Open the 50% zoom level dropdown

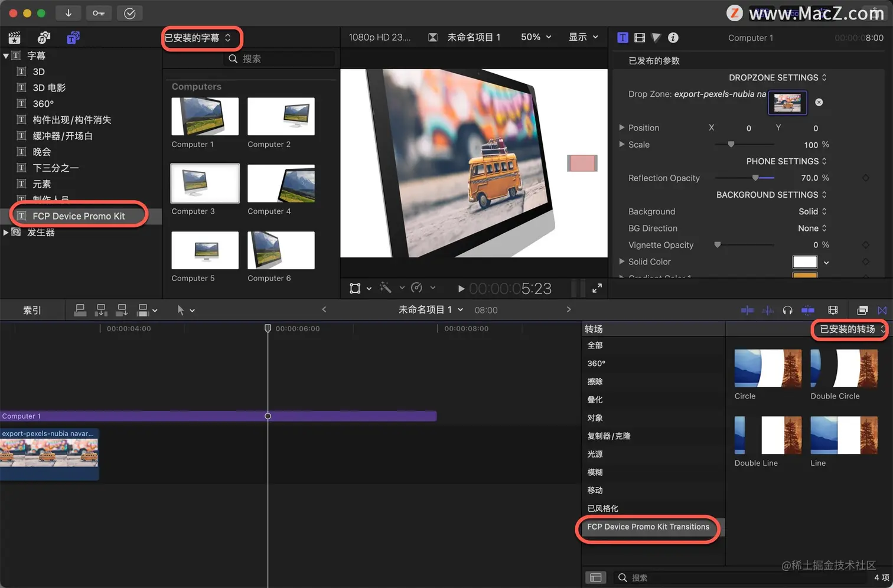coord(536,37)
